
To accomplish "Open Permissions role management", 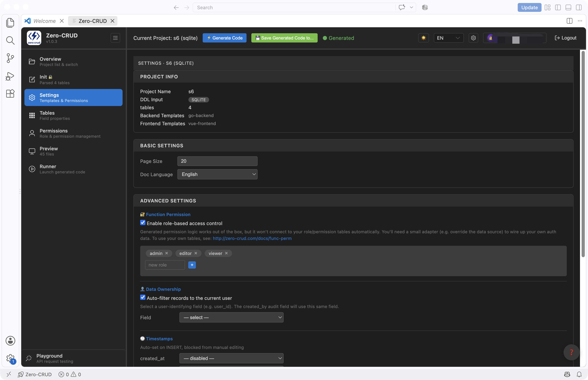I will point(73,133).
